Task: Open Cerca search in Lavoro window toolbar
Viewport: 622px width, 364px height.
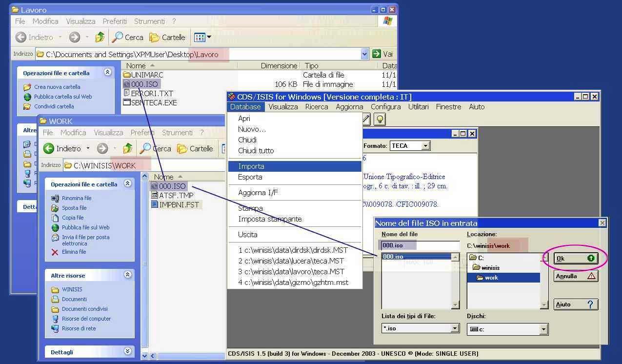Action: 128,37
